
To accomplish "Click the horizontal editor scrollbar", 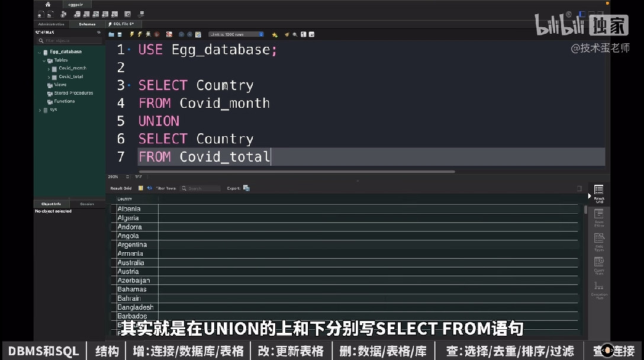I will 297,172.
